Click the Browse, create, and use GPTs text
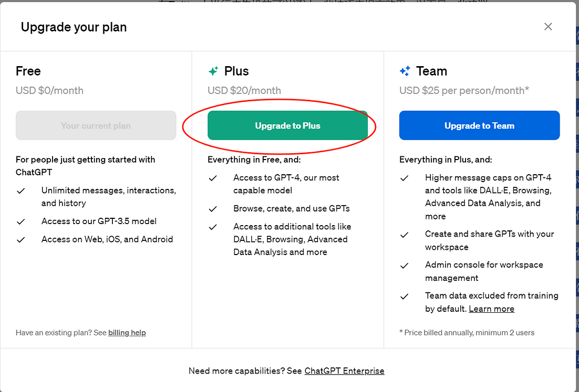 tap(292, 208)
